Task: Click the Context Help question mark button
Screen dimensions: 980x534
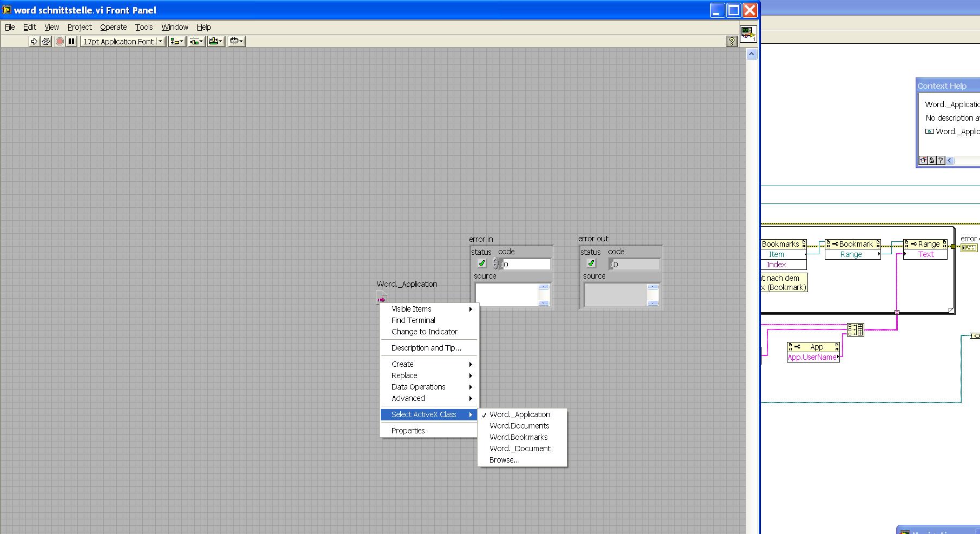Action: (732, 41)
